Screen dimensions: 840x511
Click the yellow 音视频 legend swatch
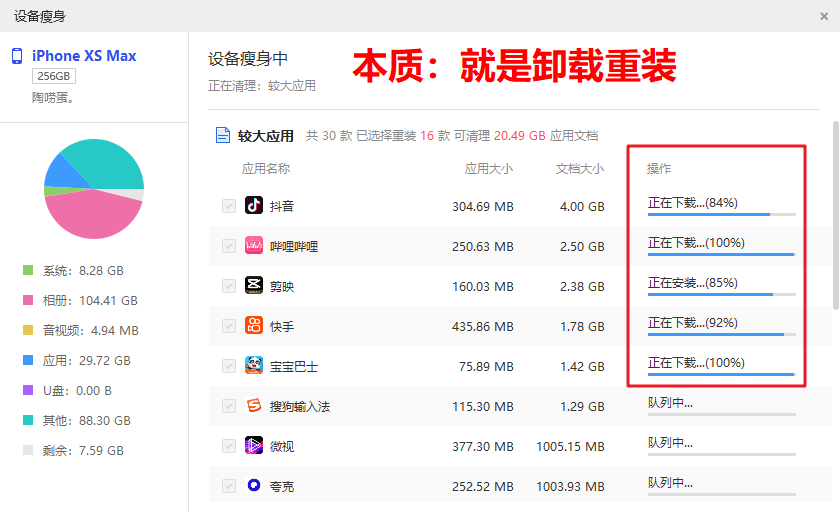click(x=28, y=330)
